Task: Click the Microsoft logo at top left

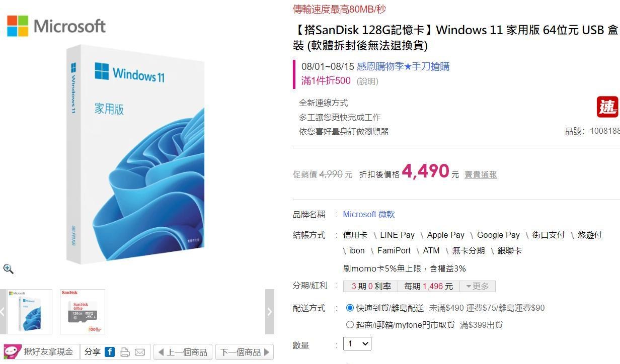Action: click(x=56, y=26)
